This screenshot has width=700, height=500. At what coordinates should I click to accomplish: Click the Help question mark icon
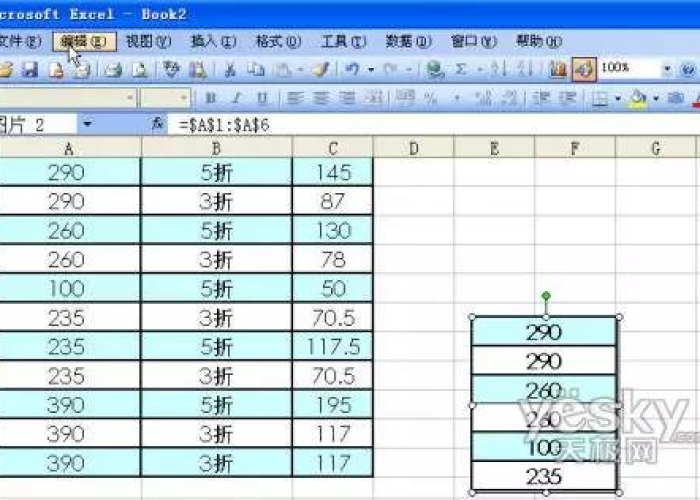[688, 70]
